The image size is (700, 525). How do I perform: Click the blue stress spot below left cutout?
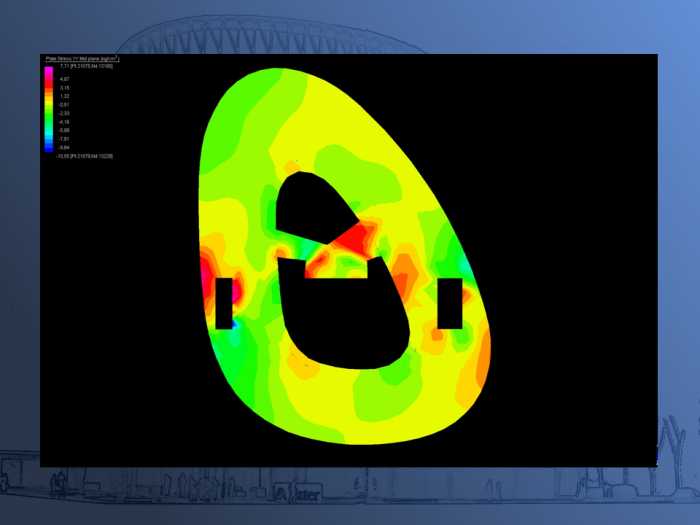pyautogui.click(x=233, y=325)
